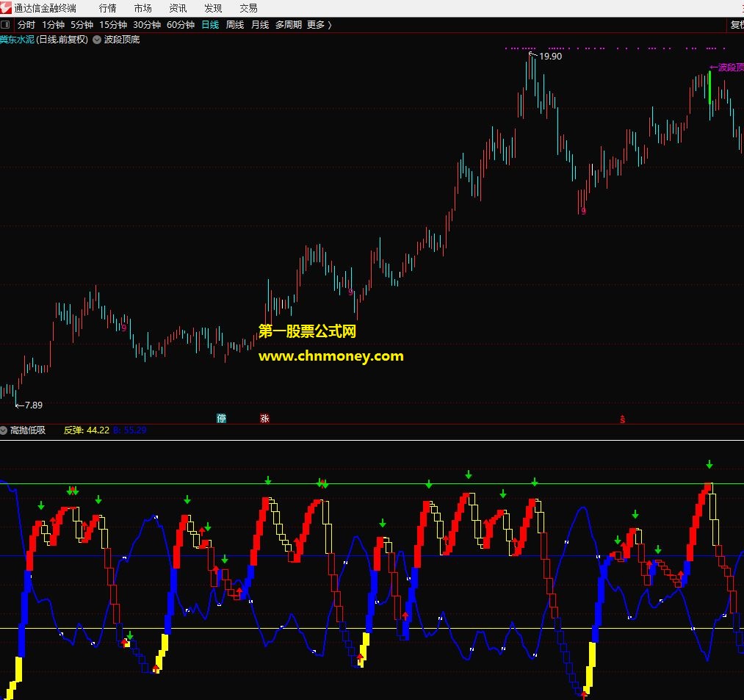Image resolution: width=744 pixels, height=700 pixels.
Task: Open the 多周期 multi-period view
Action: click(289, 25)
